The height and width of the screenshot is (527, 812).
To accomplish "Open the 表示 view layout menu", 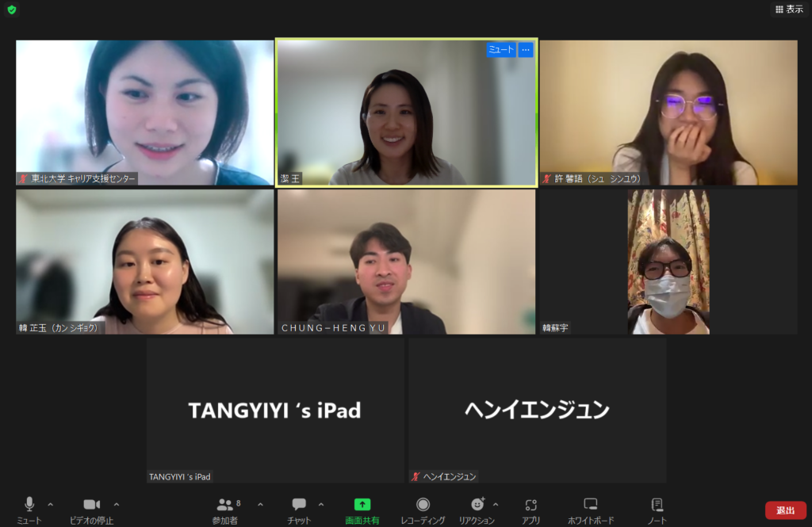I will (789, 10).
